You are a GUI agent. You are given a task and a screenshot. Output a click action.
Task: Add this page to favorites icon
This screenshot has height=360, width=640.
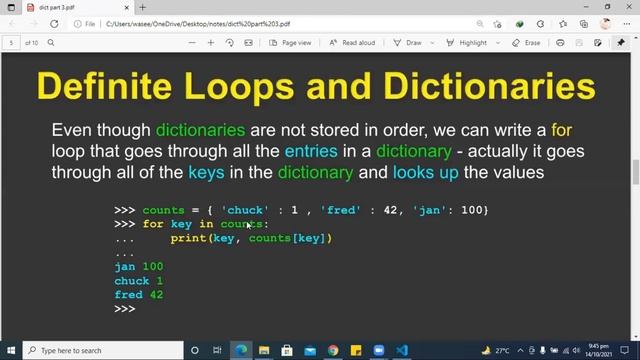click(498, 24)
